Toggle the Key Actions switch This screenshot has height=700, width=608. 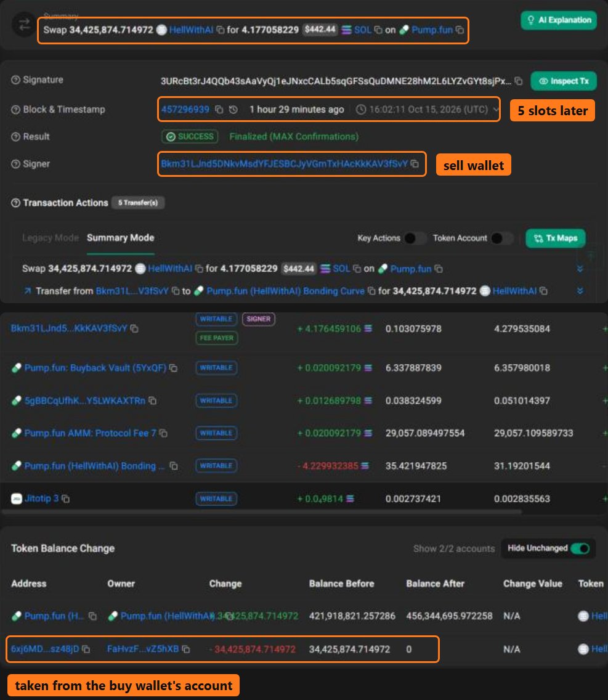point(415,238)
